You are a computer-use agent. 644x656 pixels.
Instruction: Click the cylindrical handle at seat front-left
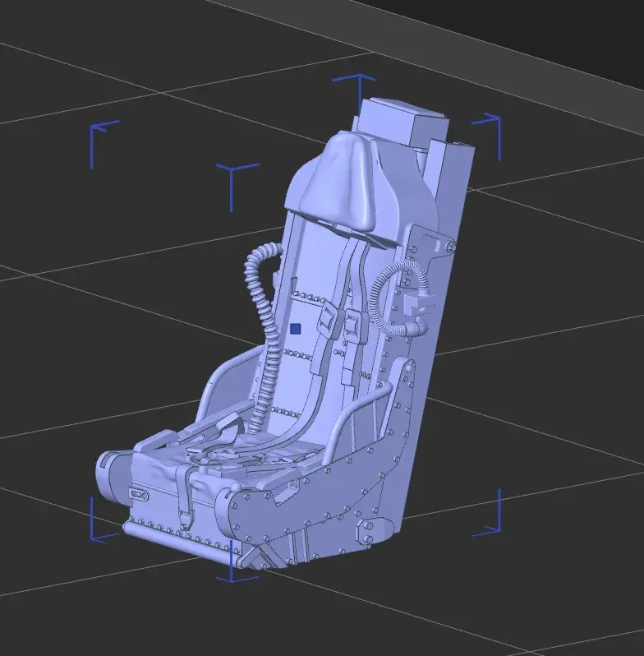click(111, 475)
